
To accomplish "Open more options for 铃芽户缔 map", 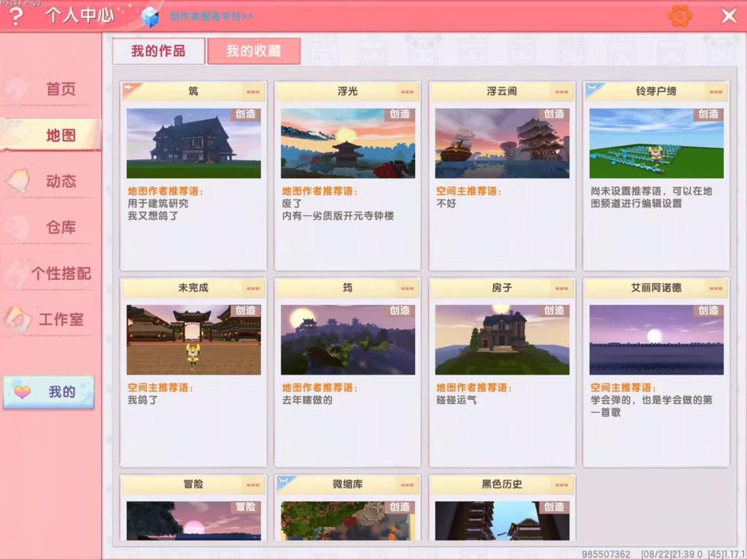I will click(716, 91).
